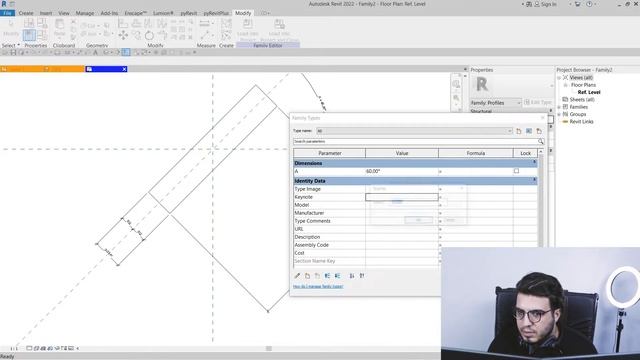Select Floor Plans in Project Browser
640x360 pixels.
(x=583, y=85)
